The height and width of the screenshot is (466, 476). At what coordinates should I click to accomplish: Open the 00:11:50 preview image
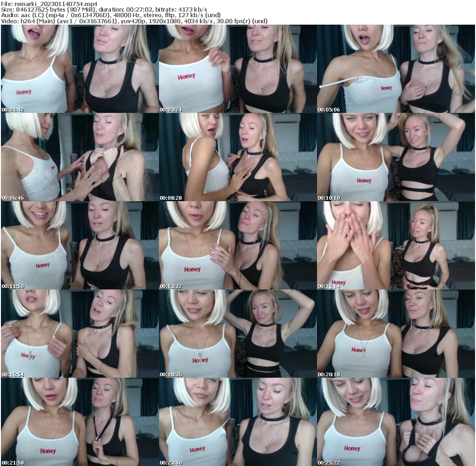pos(79,244)
